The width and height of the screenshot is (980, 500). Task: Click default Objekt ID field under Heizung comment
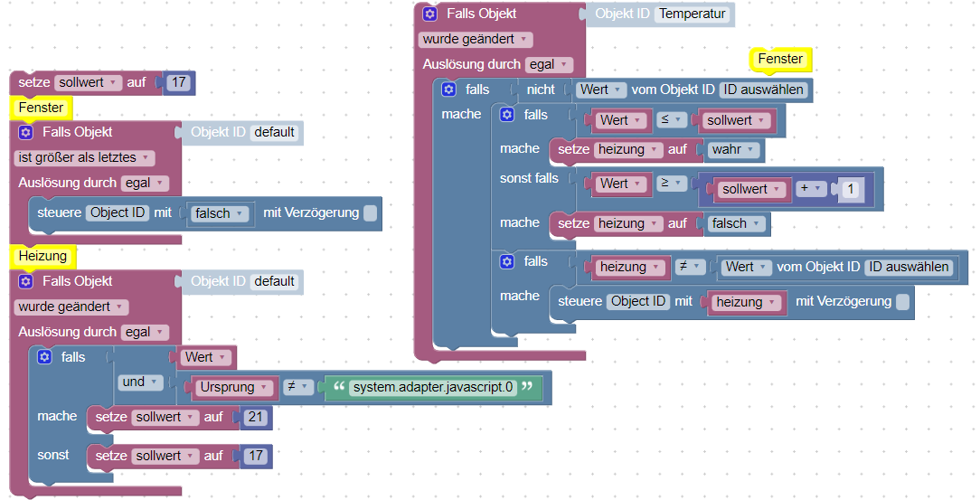274,281
